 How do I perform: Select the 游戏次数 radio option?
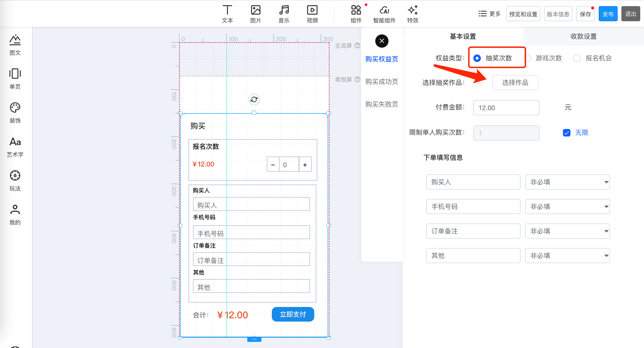point(528,58)
